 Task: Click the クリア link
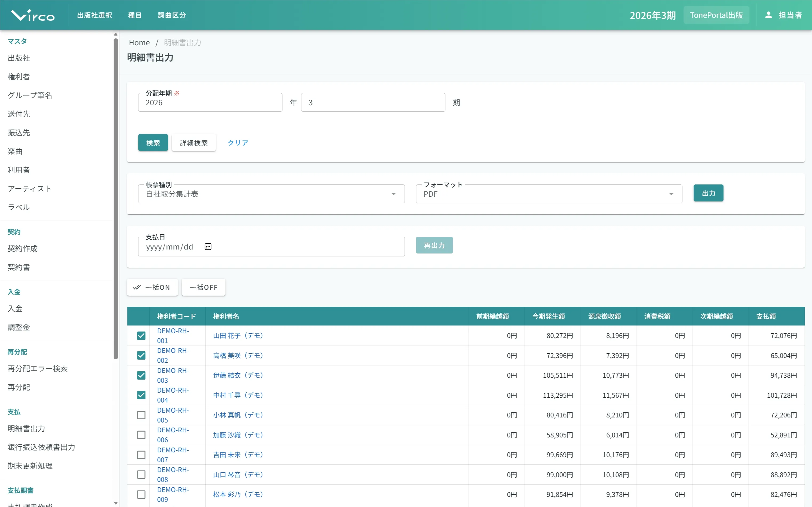coord(238,143)
